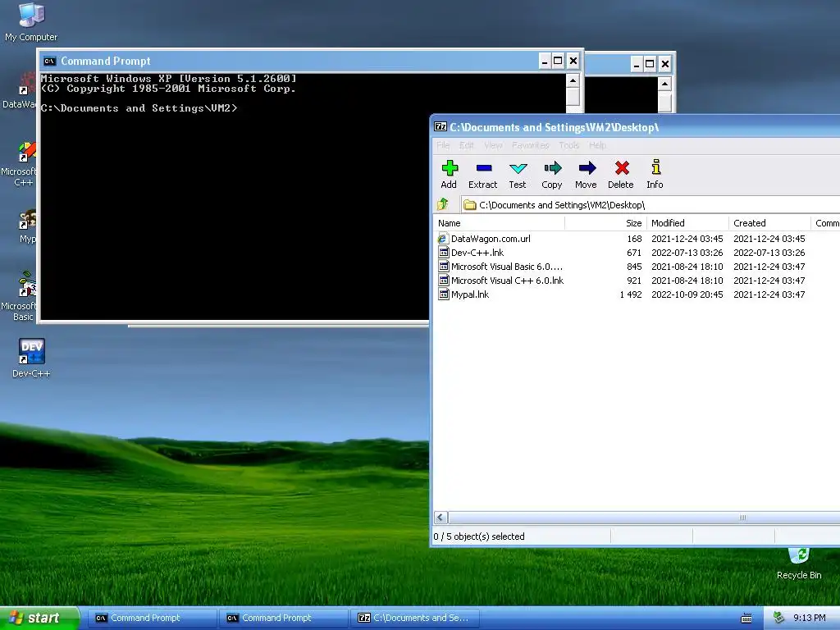840x630 pixels.
Task: Open the Favorites menu in 7-Zip
Action: [x=531, y=145]
